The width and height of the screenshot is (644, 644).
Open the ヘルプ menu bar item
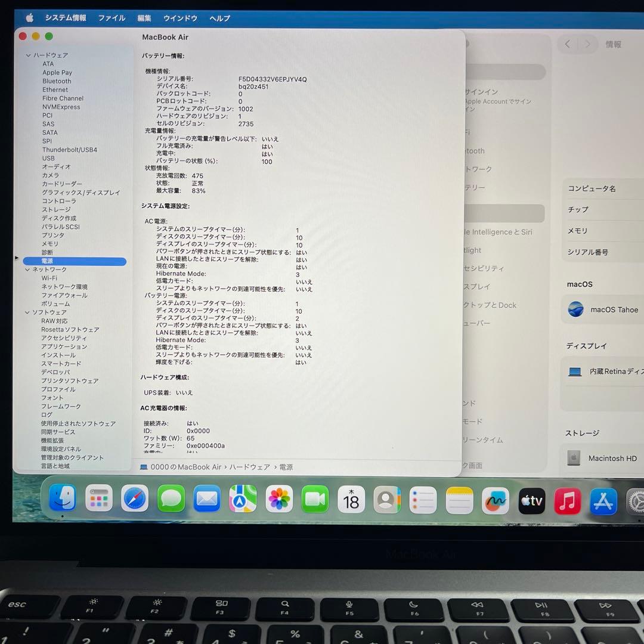pos(219,18)
